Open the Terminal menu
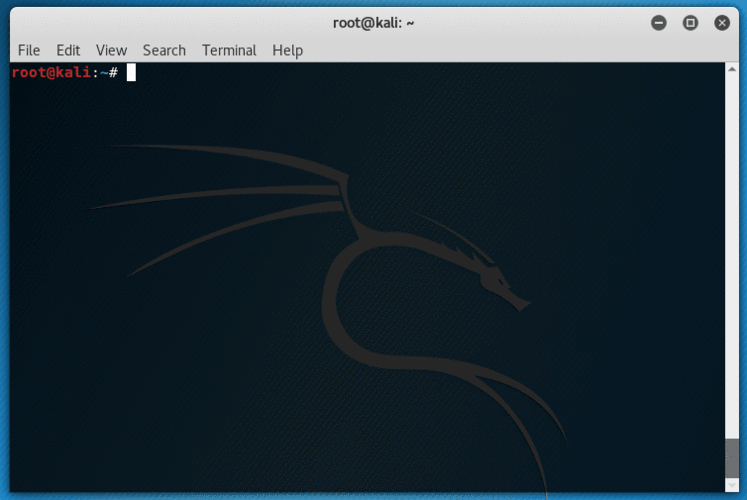747x500 pixels. click(229, 50)
